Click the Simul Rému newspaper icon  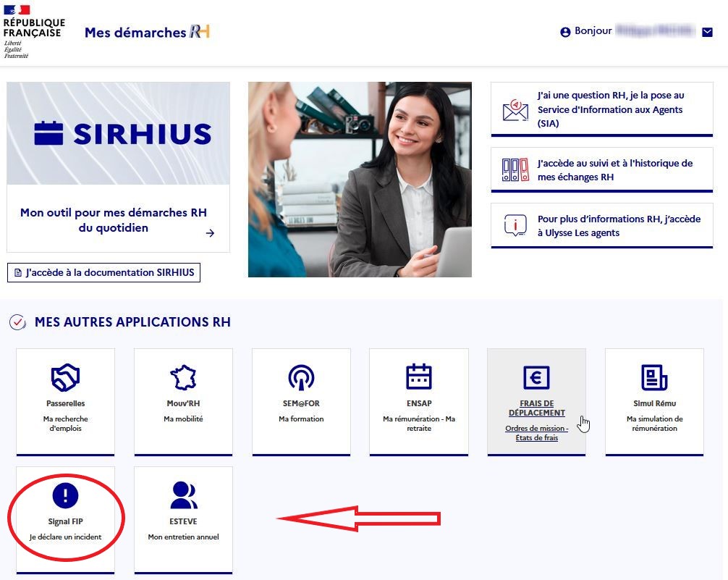655,377
